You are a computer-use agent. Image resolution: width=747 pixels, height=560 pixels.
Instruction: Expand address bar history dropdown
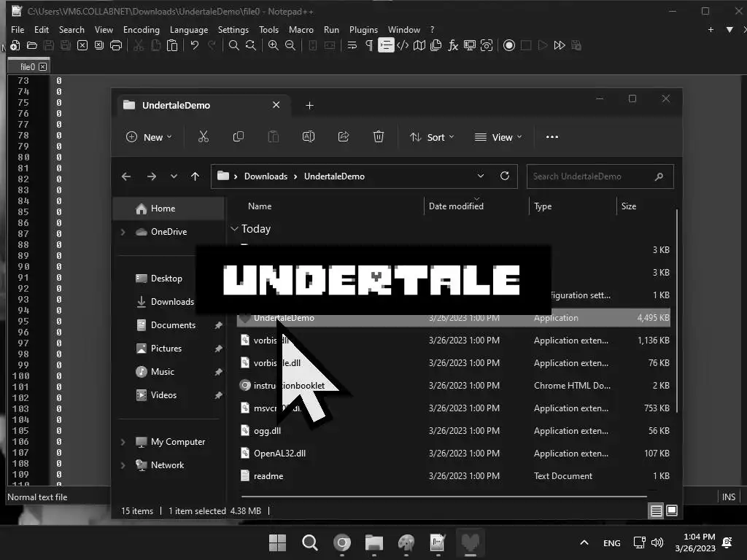point(481,176)
